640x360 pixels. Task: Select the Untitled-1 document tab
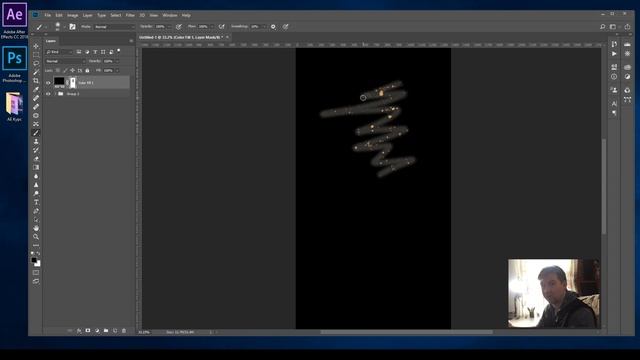tap(181, 37)
